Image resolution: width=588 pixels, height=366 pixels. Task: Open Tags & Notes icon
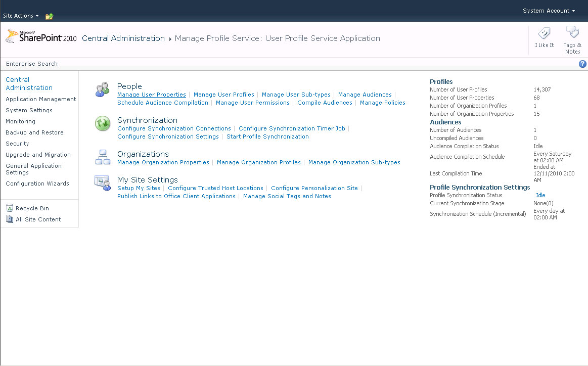(x=573, y=32)
